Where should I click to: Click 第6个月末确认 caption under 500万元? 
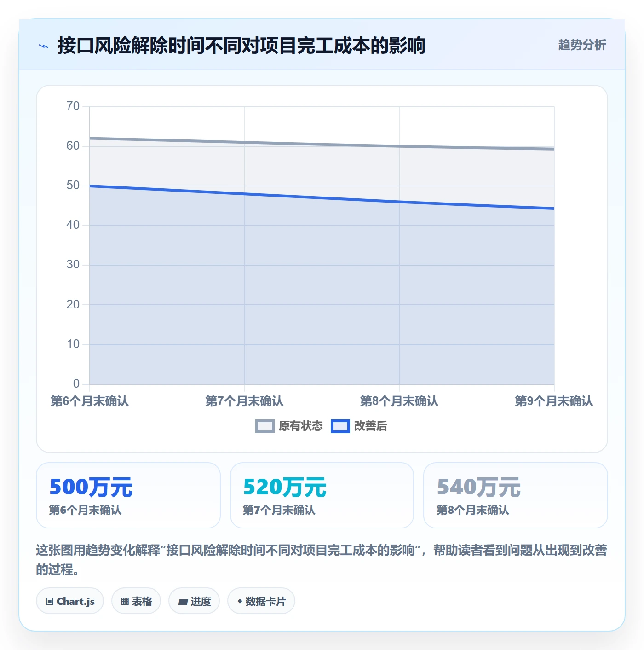(x=85, y=510)
